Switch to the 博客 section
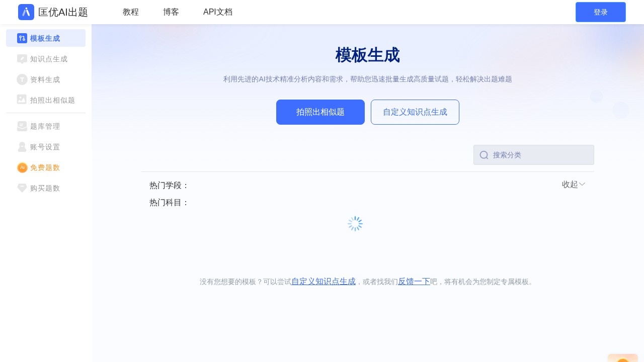644x362 pixels. pyautogui.click(x=171, y=12)
